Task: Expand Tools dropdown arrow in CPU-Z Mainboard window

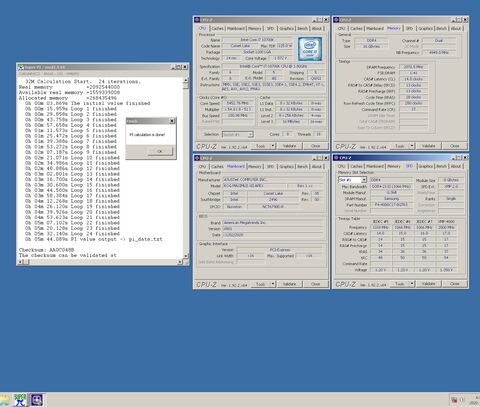Action: [273, 284]
